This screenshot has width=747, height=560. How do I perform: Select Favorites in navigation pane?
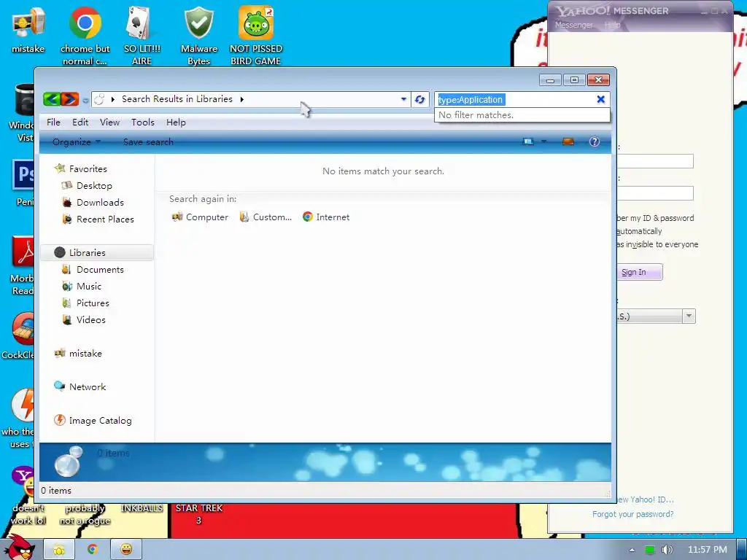(88, 169)
